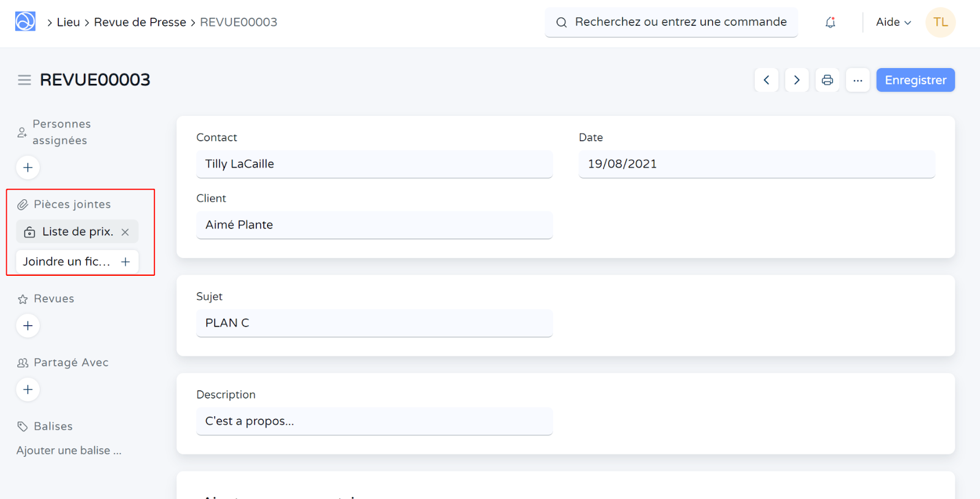This screenshot has height=499, width=980.
Task: Add an assigned person plus button
Action: tap(28, 168)
